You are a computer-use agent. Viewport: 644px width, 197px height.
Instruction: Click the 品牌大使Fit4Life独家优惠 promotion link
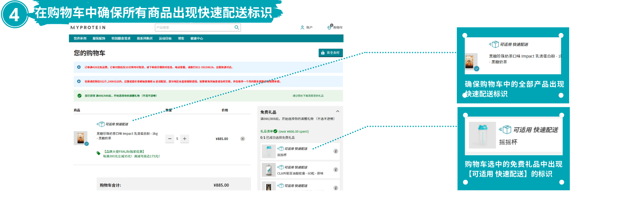124,152
